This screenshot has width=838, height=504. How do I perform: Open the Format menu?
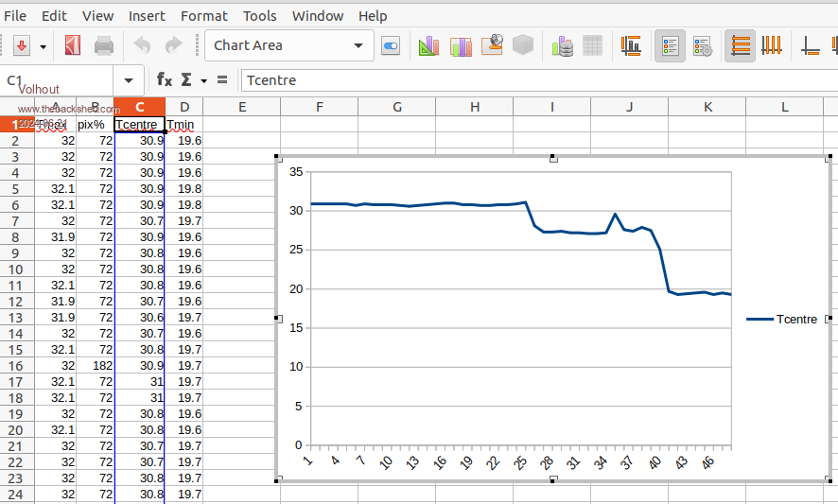click(x=203, y=16)
